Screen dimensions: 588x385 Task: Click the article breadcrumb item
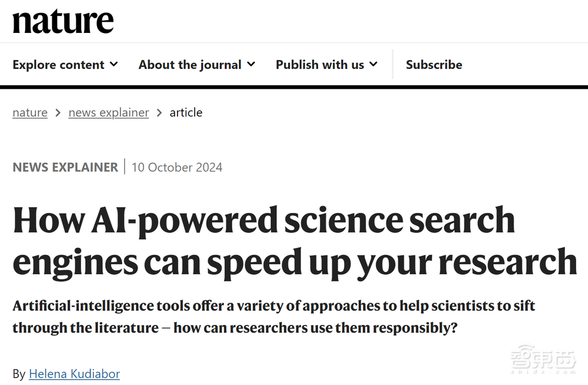coord(186,112)
